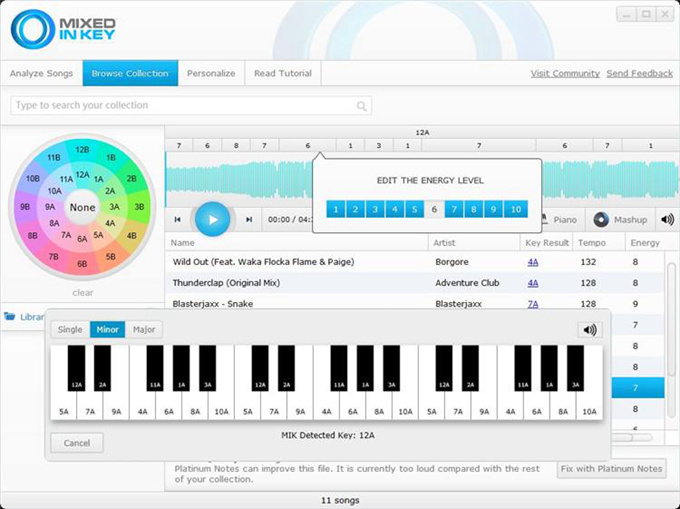The image size is (680, 509).
Task: Play the leftmost 12A black piano key
Action: [76, 368]
